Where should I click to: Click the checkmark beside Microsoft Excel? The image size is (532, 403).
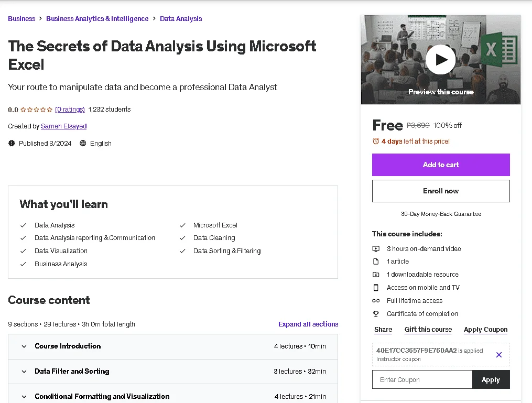pos(182,225)
